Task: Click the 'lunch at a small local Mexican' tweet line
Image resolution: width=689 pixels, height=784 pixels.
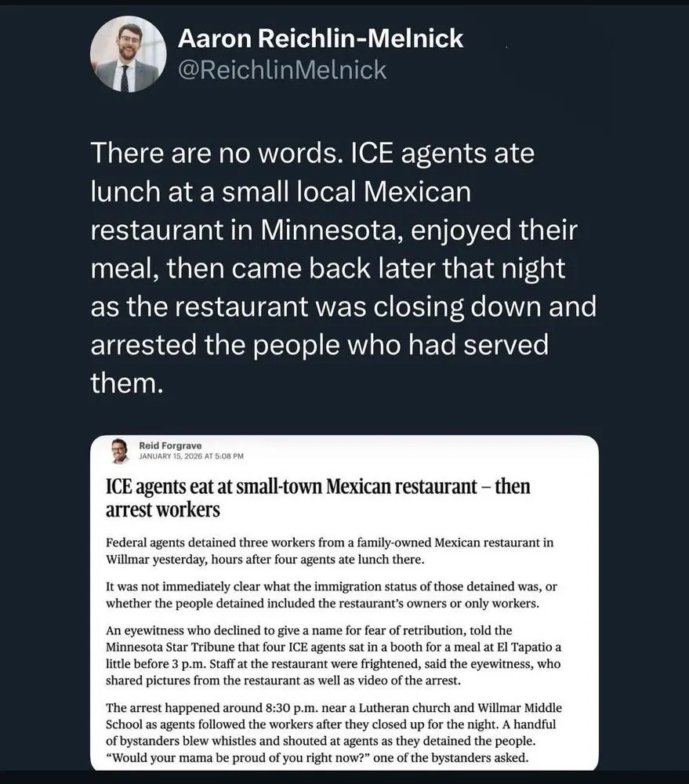Action: click(x=280, y=191)
